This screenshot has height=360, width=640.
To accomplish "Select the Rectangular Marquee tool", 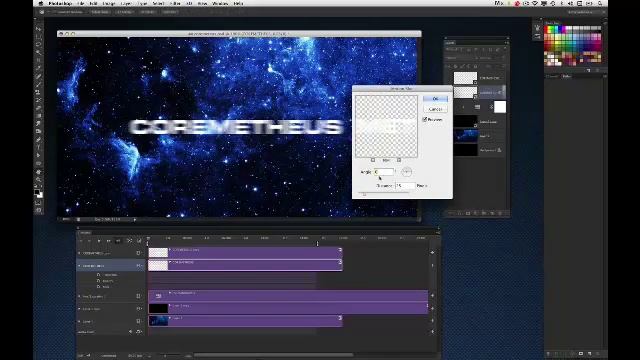I will coord(38,37).
